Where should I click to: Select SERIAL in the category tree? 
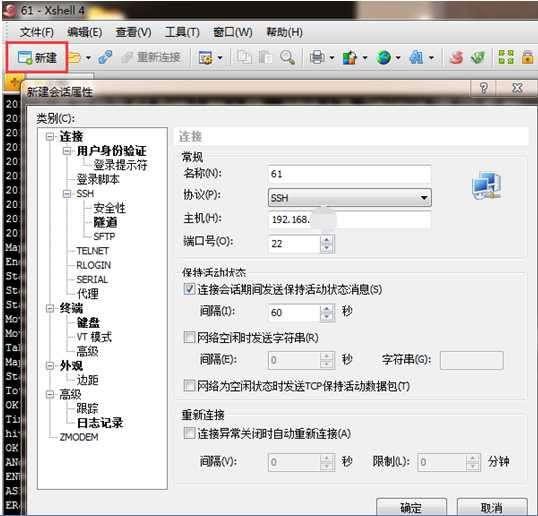point(92,280)
